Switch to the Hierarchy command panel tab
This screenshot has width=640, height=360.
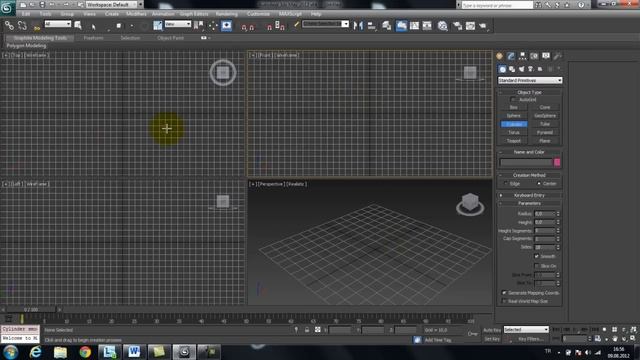click(x=522, y=56)
